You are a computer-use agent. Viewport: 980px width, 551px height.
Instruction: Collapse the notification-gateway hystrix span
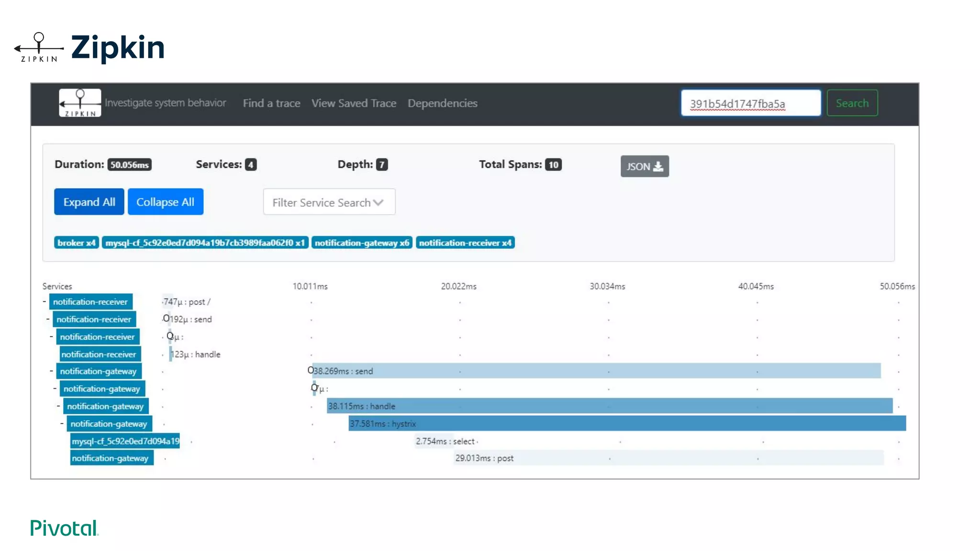tap(62, 424)
